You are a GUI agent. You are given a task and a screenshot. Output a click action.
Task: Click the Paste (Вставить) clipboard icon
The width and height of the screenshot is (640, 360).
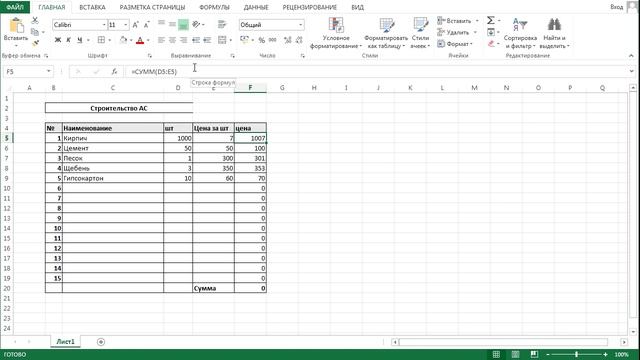(x=16, y=25)
